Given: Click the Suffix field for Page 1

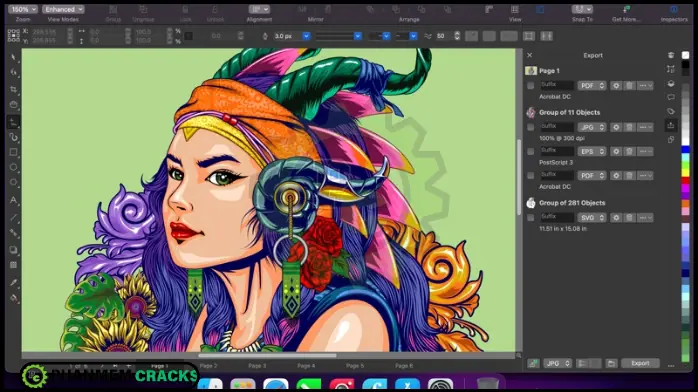Looking at the screenshot, I should click(556, 85).
